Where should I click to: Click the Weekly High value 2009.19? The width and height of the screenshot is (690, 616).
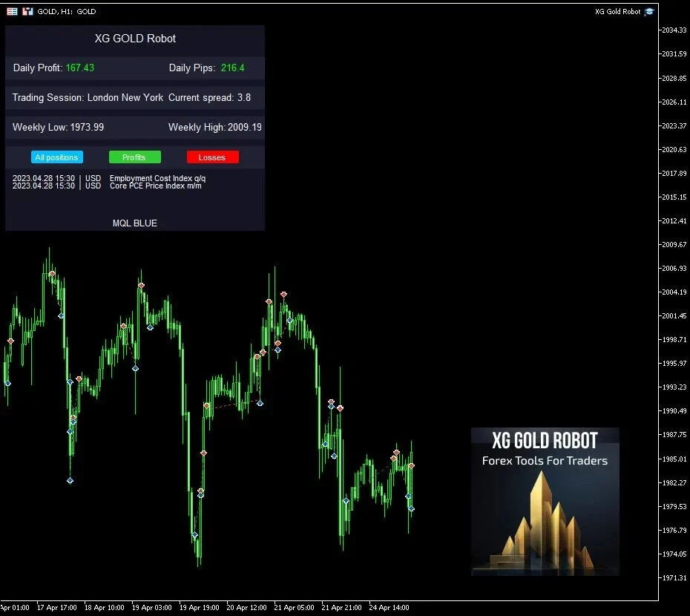point(245,127)
